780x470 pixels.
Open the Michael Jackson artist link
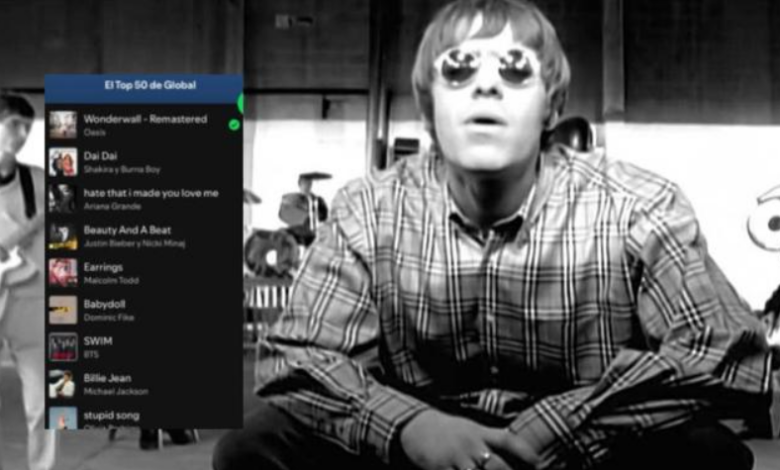tap(116, 391)
